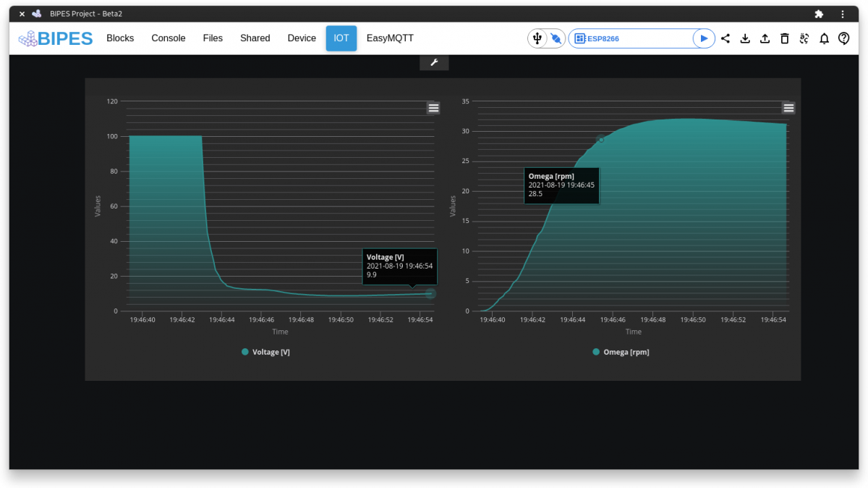The height and width of the screenshot is (488, 868).
Task: Download the project file
Action: click(745, 38)
